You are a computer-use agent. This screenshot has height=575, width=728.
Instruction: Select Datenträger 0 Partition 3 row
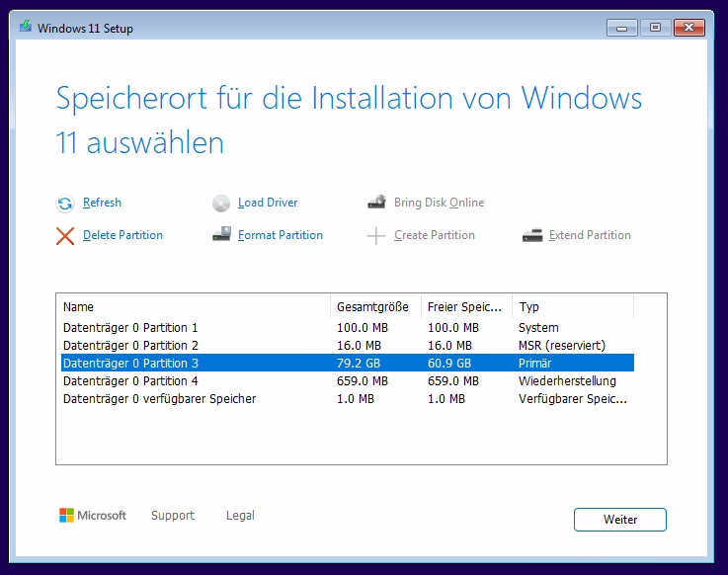[348, 363]
